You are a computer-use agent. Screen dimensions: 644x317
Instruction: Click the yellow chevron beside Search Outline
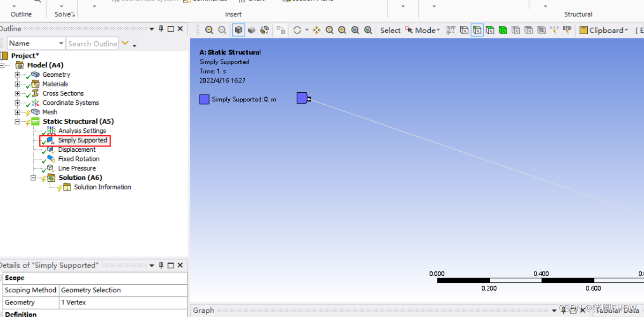pyautogui.click(x=125, y=43)
